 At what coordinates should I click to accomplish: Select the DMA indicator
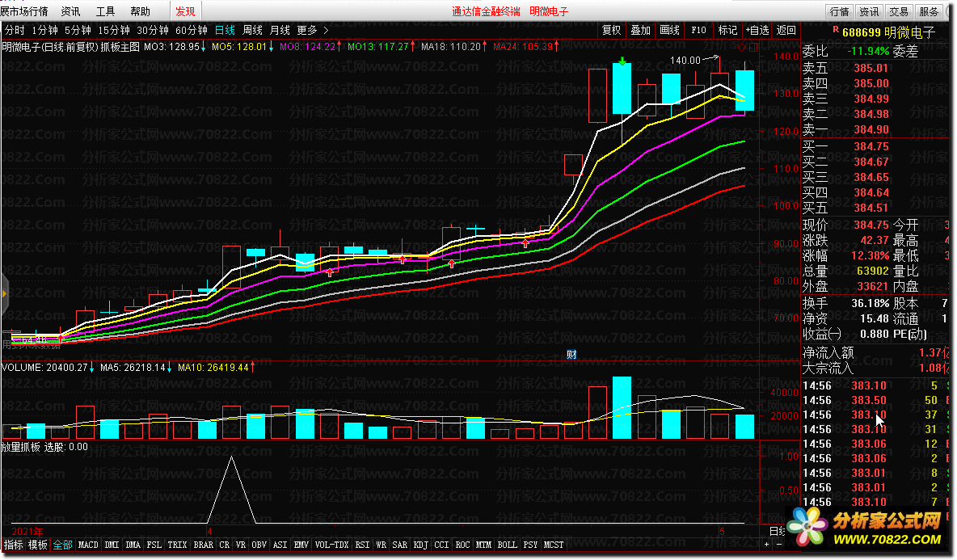tap(133, 545)
